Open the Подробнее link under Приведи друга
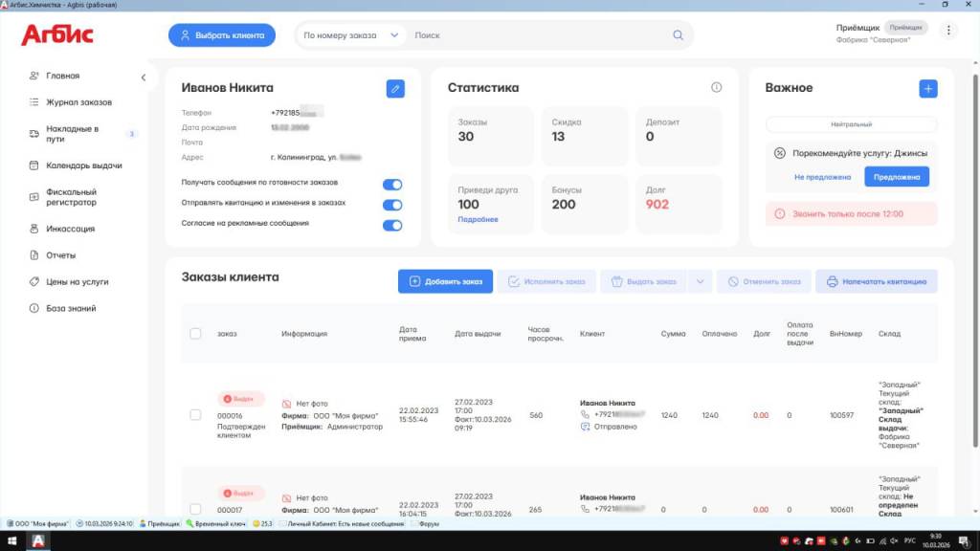Viewport: 980px width, 551px height. (478, 219)
